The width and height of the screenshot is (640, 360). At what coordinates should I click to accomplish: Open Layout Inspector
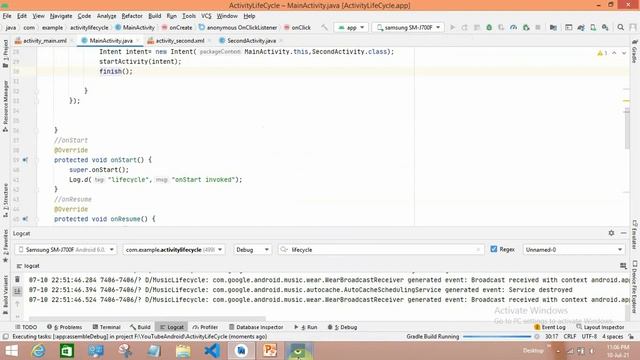click(600, 327)
